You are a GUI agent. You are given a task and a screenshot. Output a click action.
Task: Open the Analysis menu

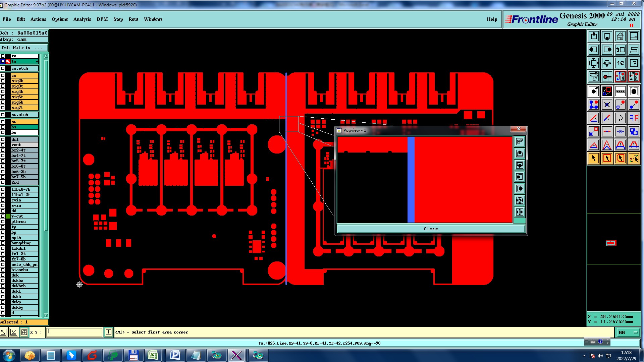82,19
